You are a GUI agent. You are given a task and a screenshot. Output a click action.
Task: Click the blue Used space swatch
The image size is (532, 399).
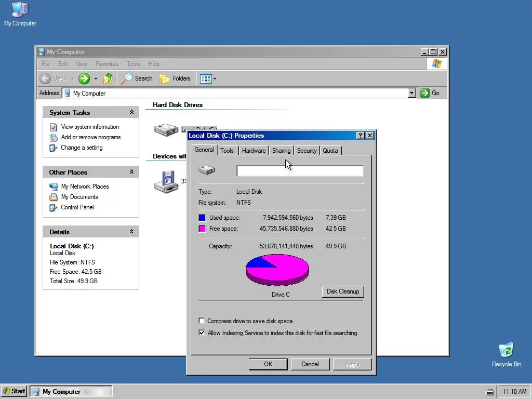202,218
